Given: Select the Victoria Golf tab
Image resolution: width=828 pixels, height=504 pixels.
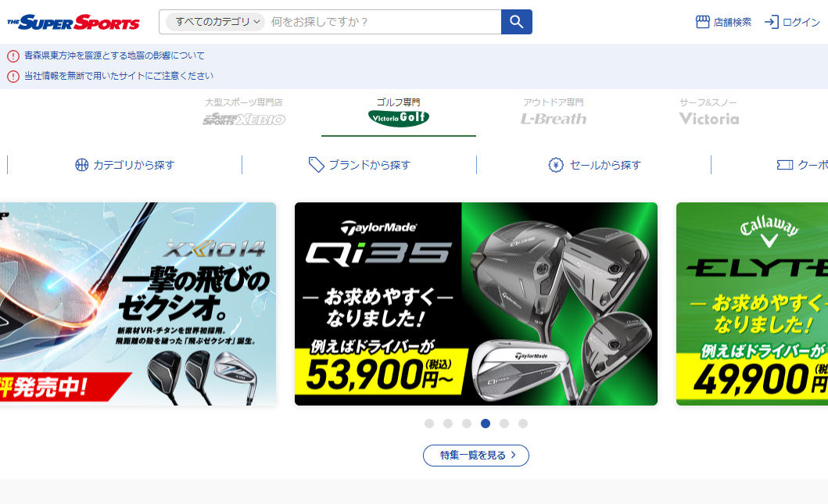Looking at the screenshot, I should point(398,113).
